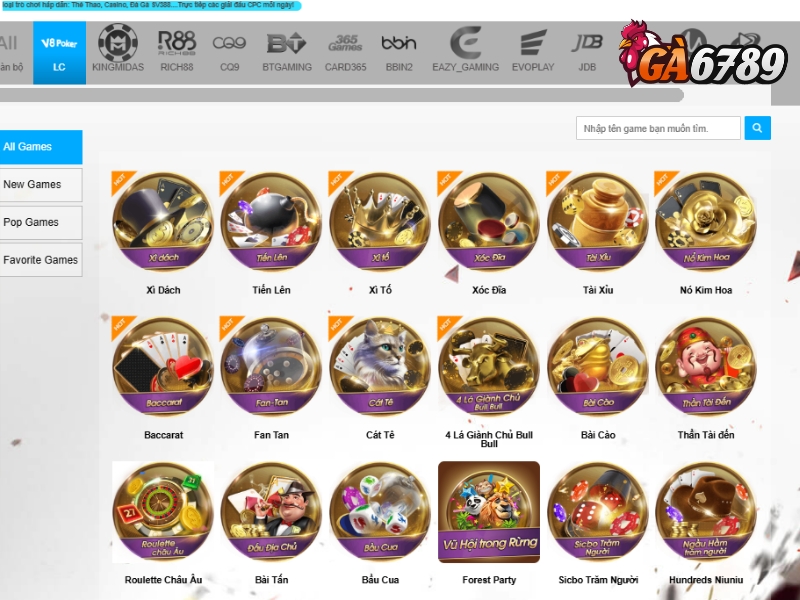Click the blue search magnifier button
Image resolution: width=800 pixels, height=600 pixels.
coord(757,128)
